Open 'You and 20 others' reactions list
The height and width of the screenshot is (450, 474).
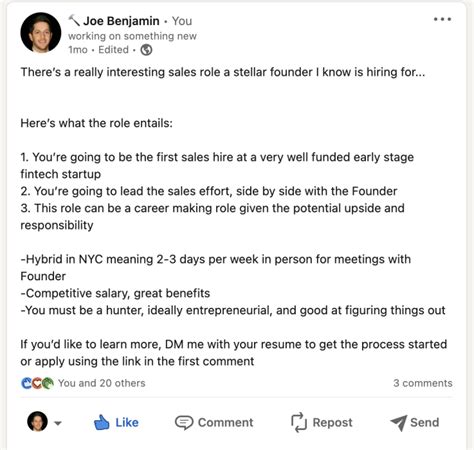point(102,383)
